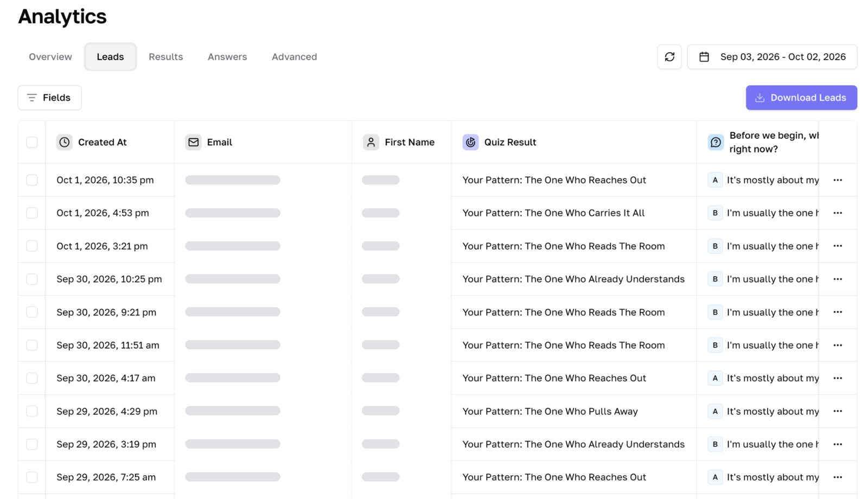Open row menu for Sep 30, 9:21 pm lead
Image resolution: width=868 pixels, height=499 pixels.
(x=838, y=312)
